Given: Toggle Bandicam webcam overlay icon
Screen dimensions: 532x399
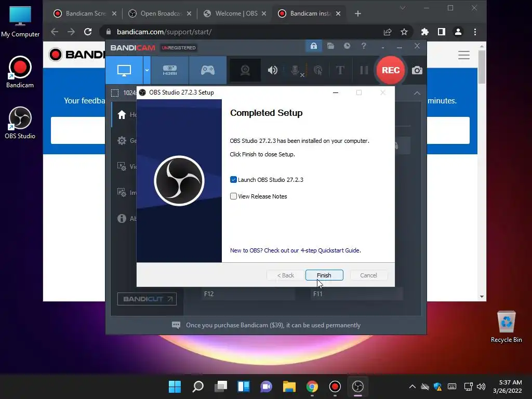Looking at the screenshot, I should tap(245, 70).
